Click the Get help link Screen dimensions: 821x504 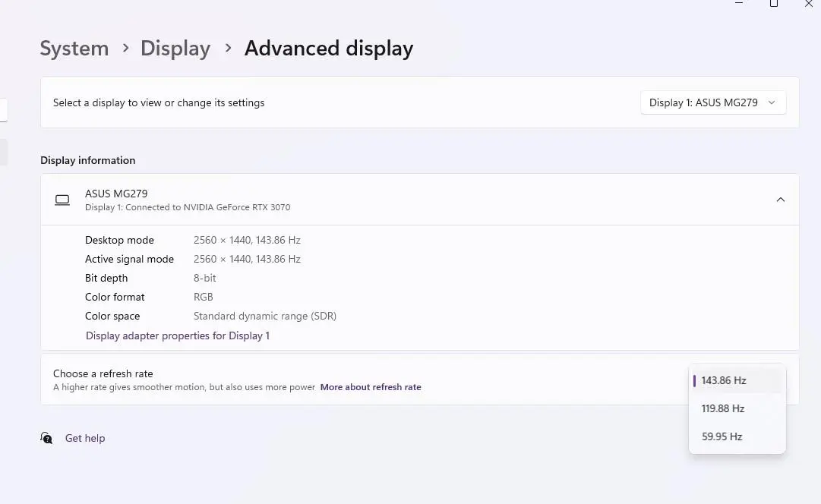[x=85, y=438]
